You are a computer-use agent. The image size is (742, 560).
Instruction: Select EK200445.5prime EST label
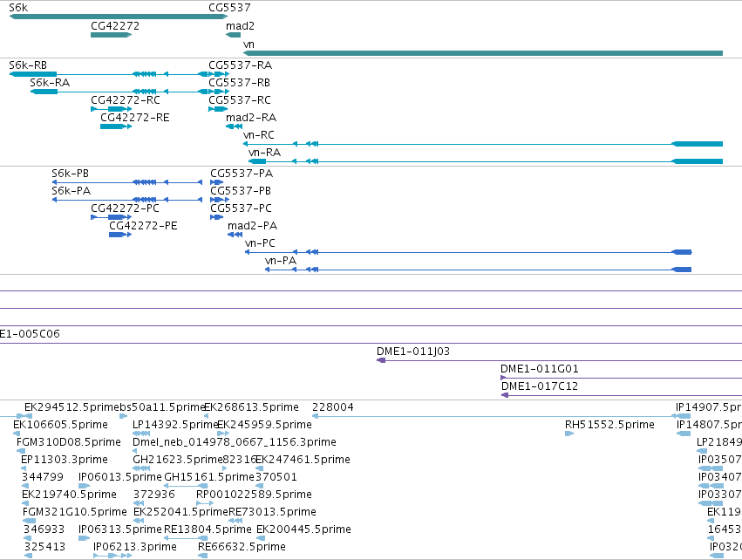click(x=303, y=530)
